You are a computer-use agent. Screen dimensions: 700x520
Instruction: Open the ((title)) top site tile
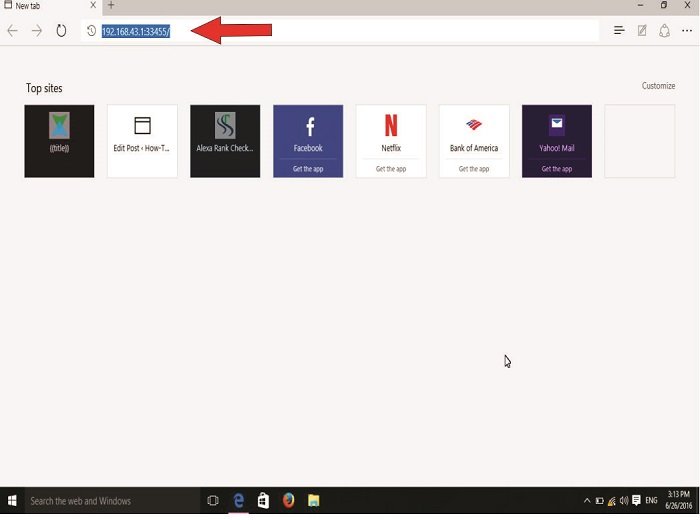(x=59, y=141)
